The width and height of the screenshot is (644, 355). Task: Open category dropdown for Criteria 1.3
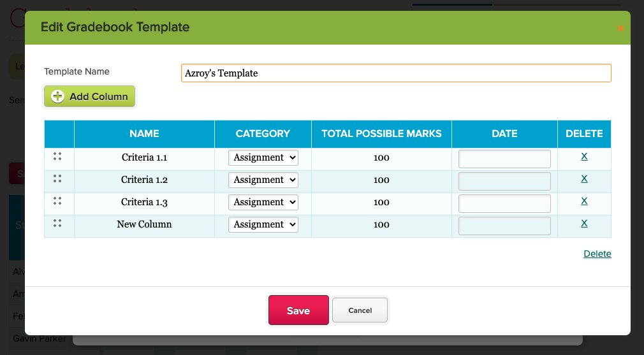pyautogui.click(x=263, y=202)
